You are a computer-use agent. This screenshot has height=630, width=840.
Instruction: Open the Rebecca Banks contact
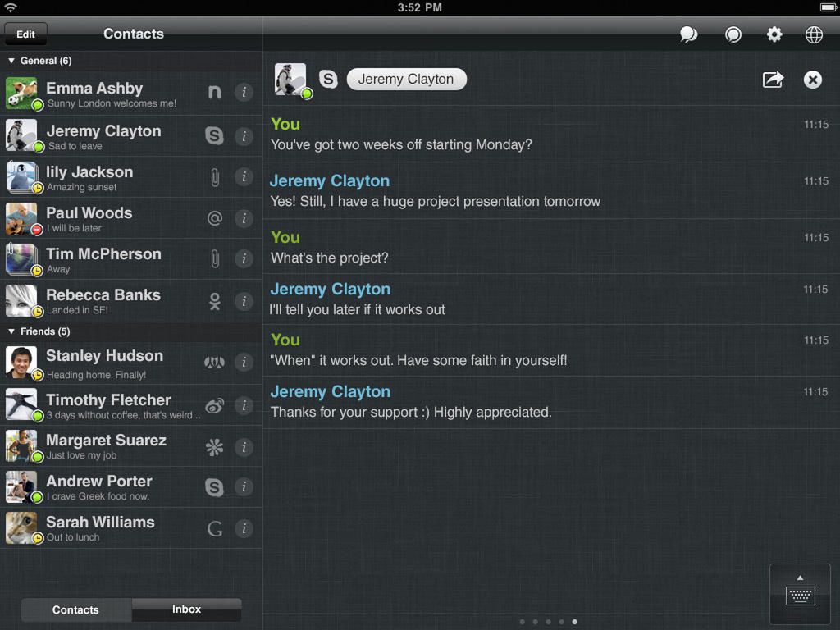point(131,301)
